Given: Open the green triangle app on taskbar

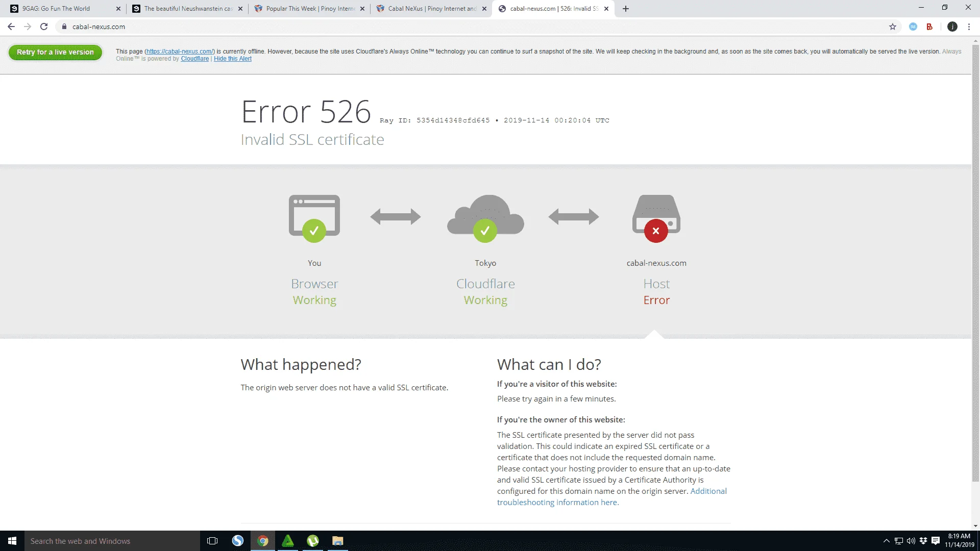Looking at the screenshot, I should click(x=288, y=541).
